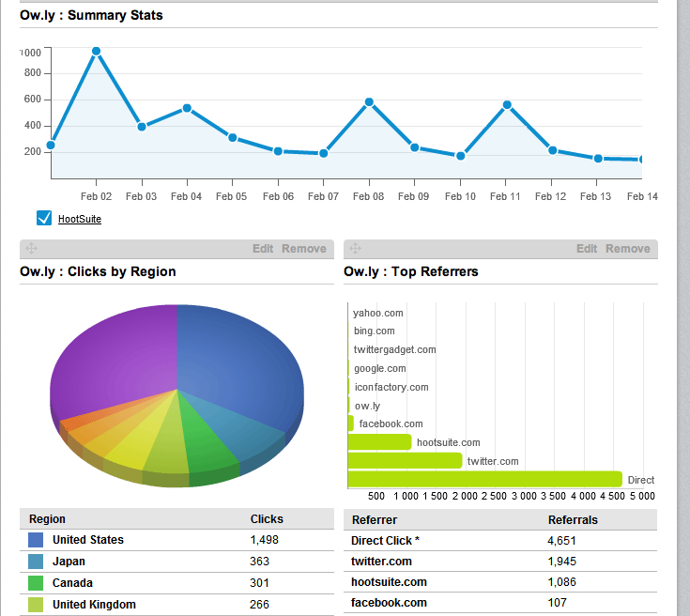
Task: Click the Region column header
Action: coord(47,519)
